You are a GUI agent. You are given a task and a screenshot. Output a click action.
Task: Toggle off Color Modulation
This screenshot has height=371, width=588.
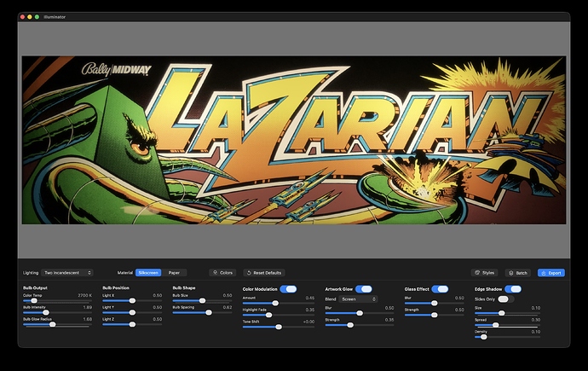pyautogui.click(x=288, y=289)
